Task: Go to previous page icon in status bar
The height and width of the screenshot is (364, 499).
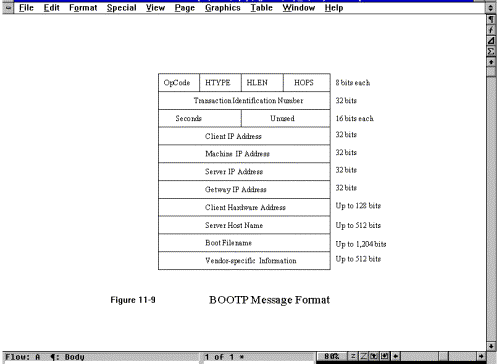Action: [374, 356]
